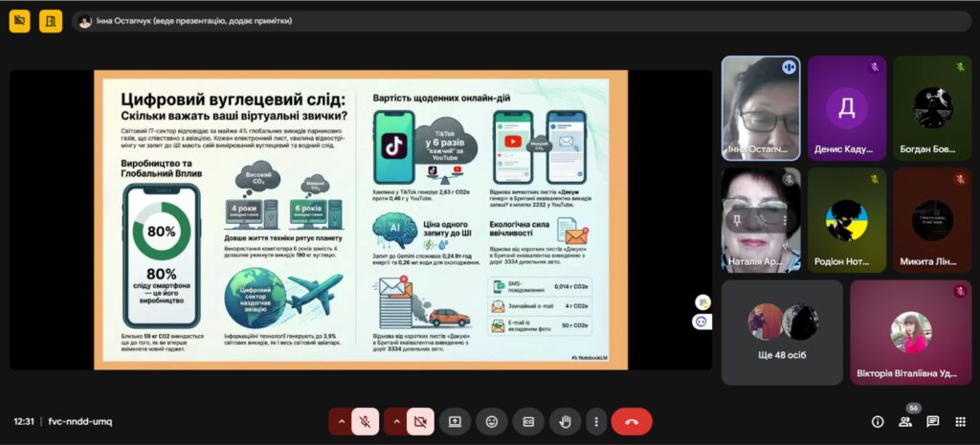Image resolution: width=980 pixels, height=445 pixels.
Task: Click the Present screen share icon
Action: [x=456, y=421]
